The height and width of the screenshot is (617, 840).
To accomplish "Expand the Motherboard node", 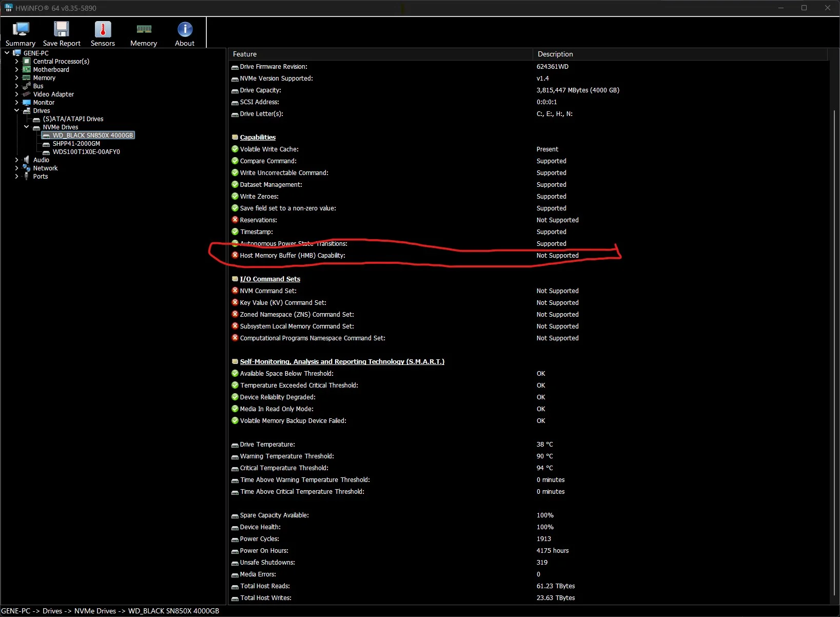I will click(17, 69).
